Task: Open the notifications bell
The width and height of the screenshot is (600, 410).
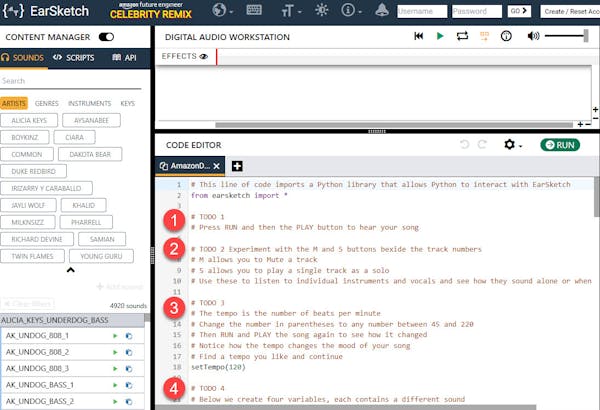Action: click(382, 11)
